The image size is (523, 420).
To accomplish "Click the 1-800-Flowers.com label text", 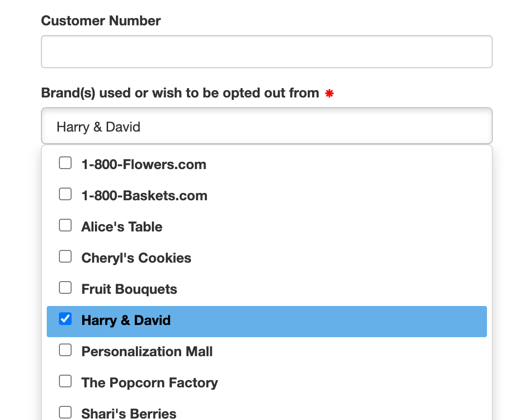I will click(x=144, y=165).
